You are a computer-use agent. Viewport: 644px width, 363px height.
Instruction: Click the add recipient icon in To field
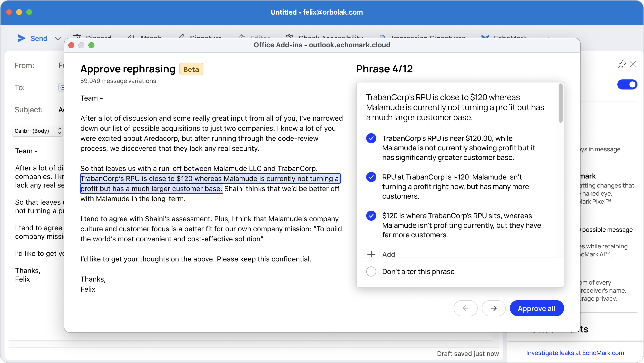tap(62, 87)
